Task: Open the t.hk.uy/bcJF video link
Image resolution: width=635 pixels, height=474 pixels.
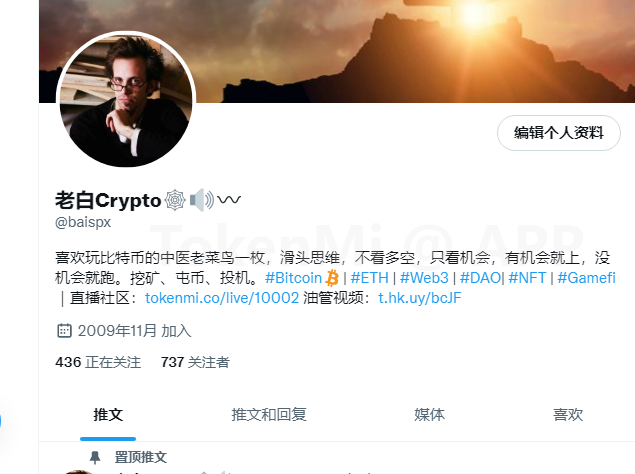Action: point(420,298)
